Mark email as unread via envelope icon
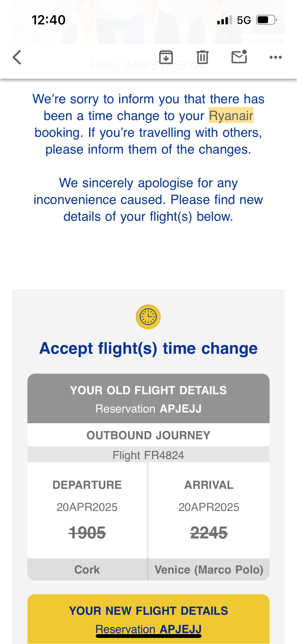This screenshot has height=644, width=297. pyautogui.click(x=239, y=57)
